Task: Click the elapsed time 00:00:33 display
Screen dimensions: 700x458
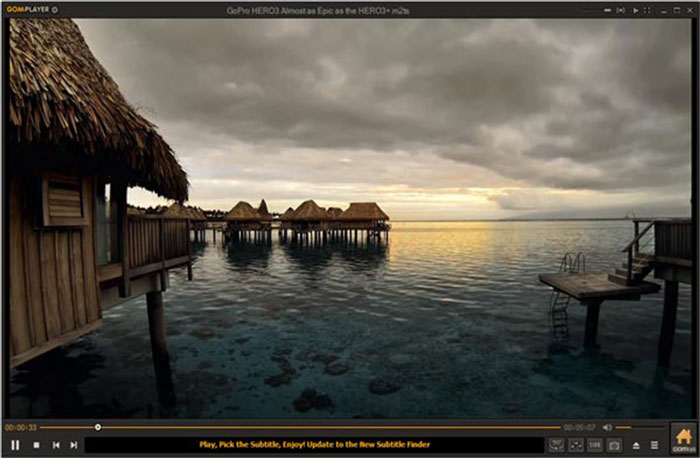Action: 20,427
